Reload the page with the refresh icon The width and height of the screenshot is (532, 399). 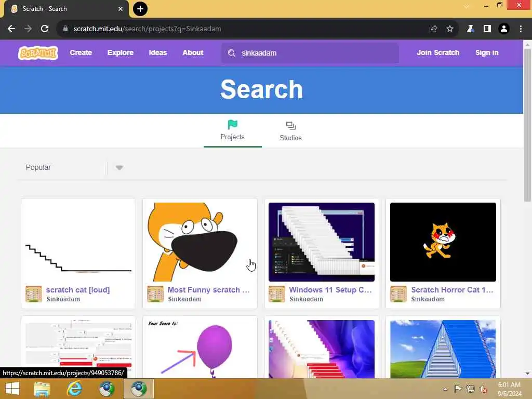[45, 29]
